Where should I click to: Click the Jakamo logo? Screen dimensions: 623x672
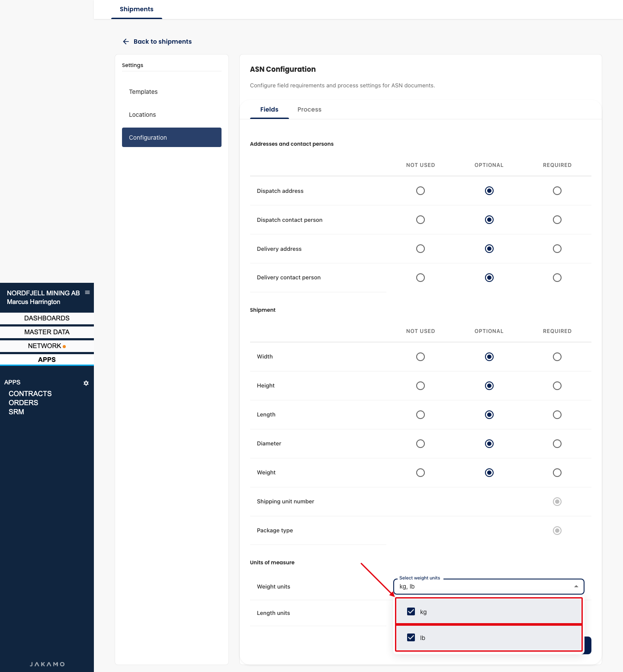[47, 664]
